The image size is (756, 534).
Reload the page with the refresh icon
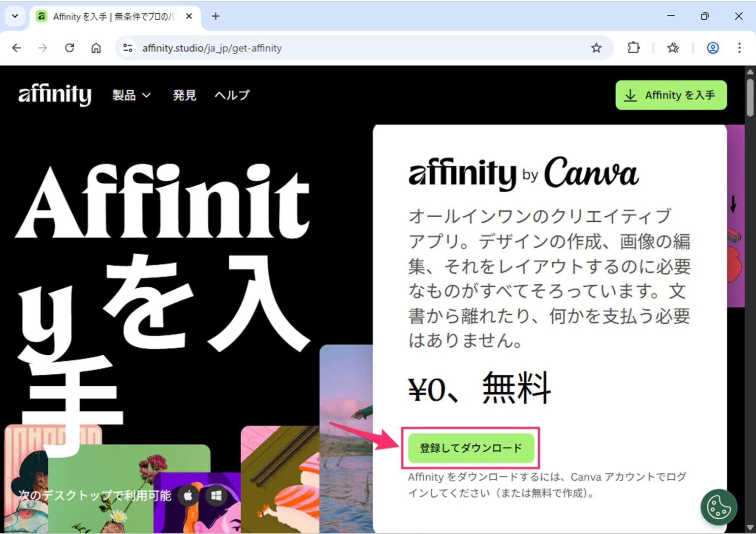coord(70,48)
